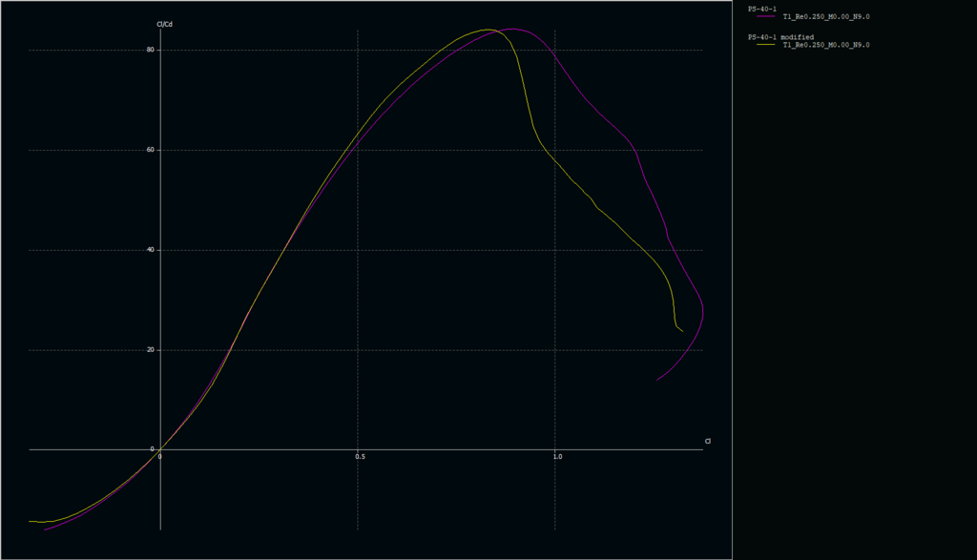This screenshot has height=560, width=977.
Task: Select the PS-40-1 legend title
Action: 761,9
